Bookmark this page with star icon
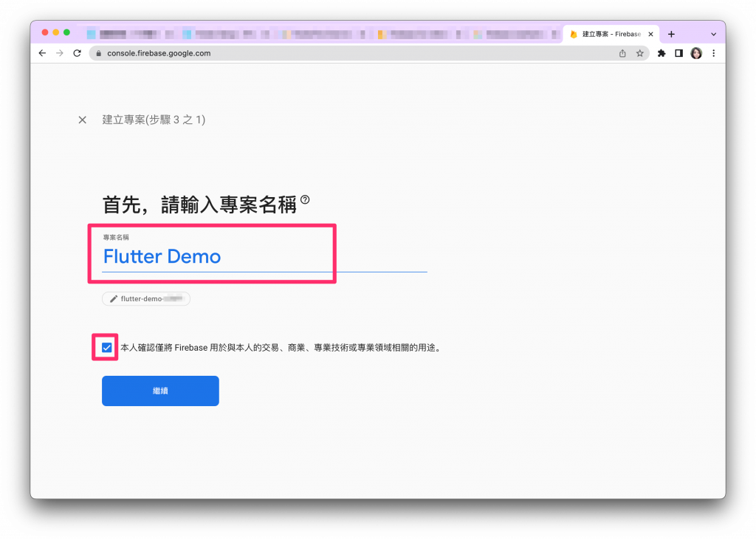The width and height of the screenshot is (756, 539). coord(640,53)
